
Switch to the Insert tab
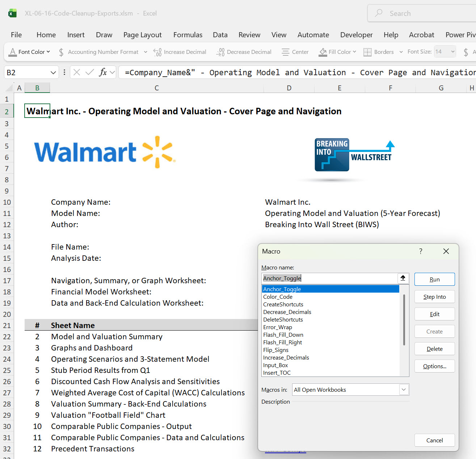click(76, 35)
